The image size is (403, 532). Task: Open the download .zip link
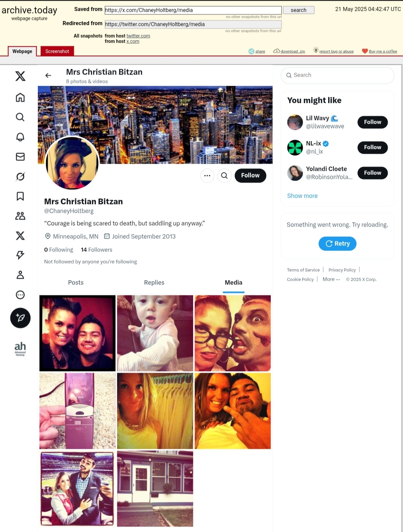[x=289, y=51]
